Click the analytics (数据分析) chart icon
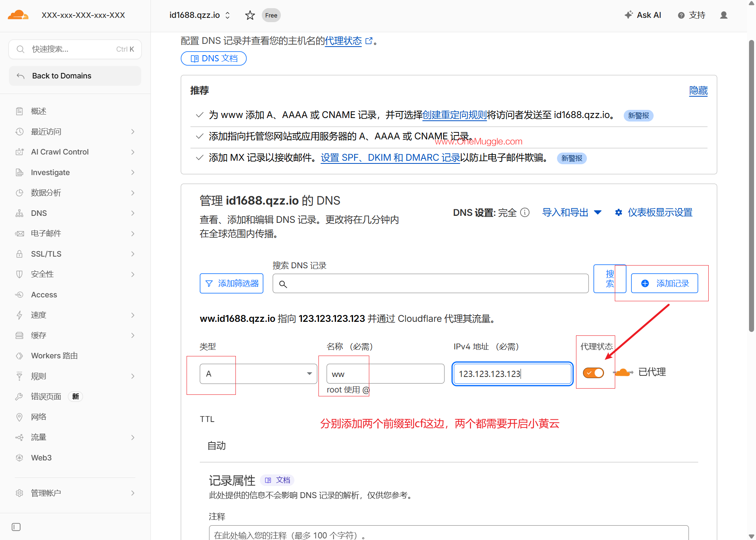 [x=19, y=193]
